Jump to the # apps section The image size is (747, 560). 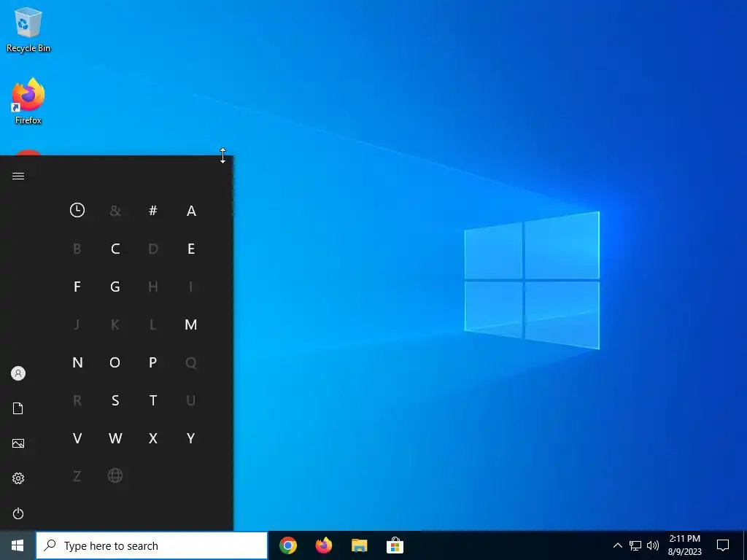[153, 210]
